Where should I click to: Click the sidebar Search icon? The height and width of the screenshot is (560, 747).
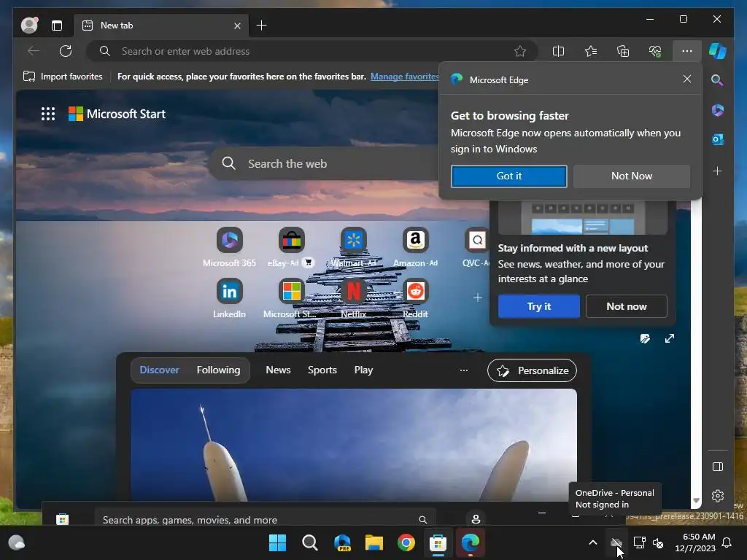click(718, 80)
